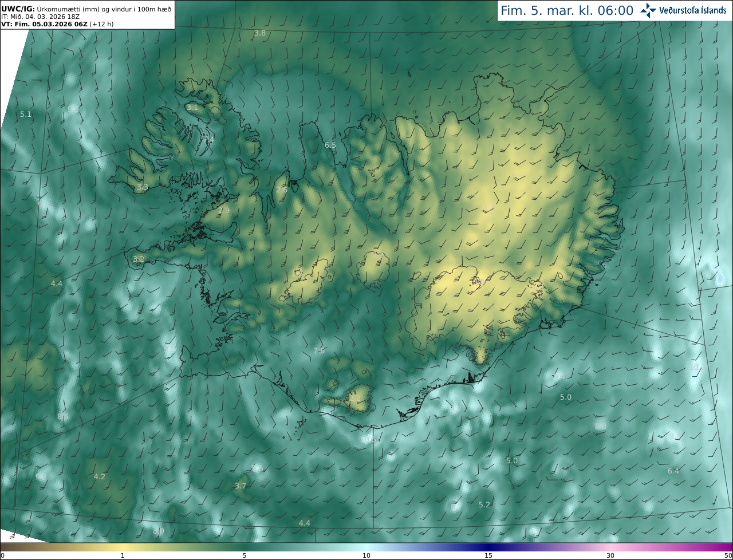Click the Veðurstofa Íslands logo emblem
This screenshot has width=733, height=560.
coord(648,10)
